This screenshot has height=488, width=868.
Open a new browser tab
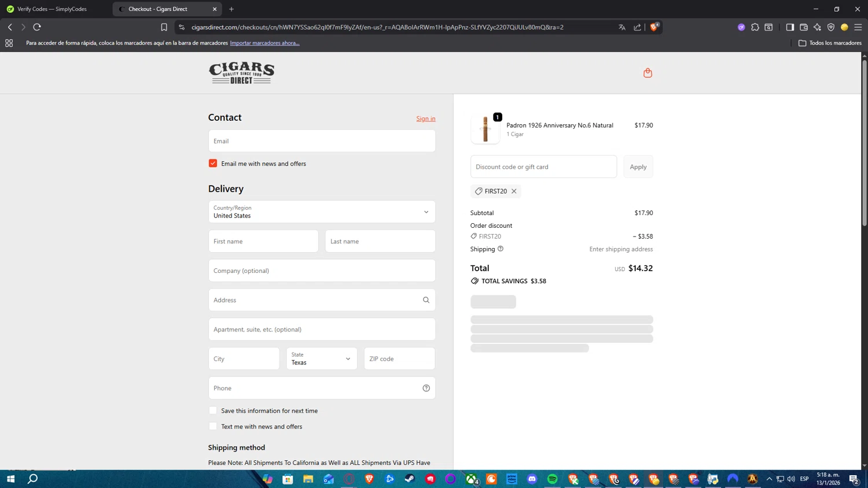tap(231, 9)
